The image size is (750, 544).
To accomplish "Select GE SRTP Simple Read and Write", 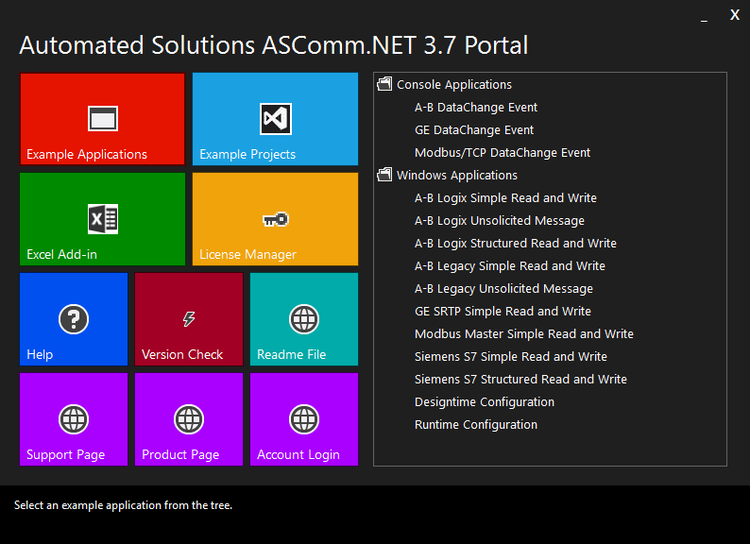I will [x=502, y=311].
